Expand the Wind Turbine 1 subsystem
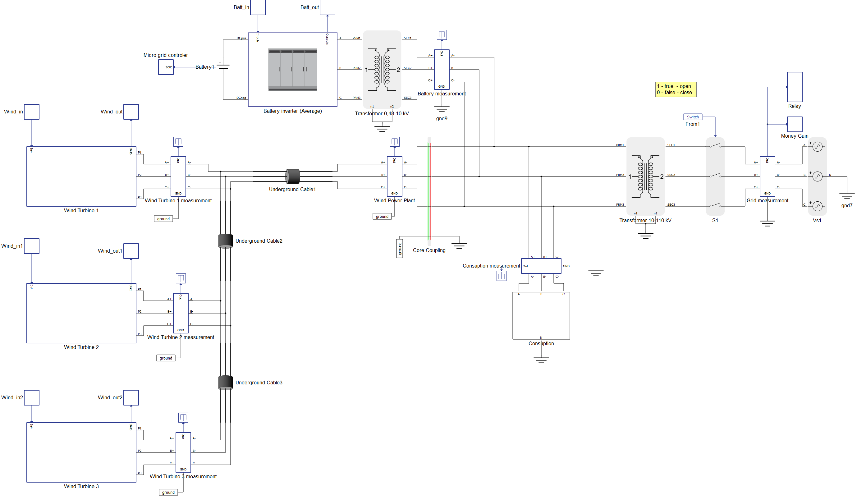 point(81,176)
